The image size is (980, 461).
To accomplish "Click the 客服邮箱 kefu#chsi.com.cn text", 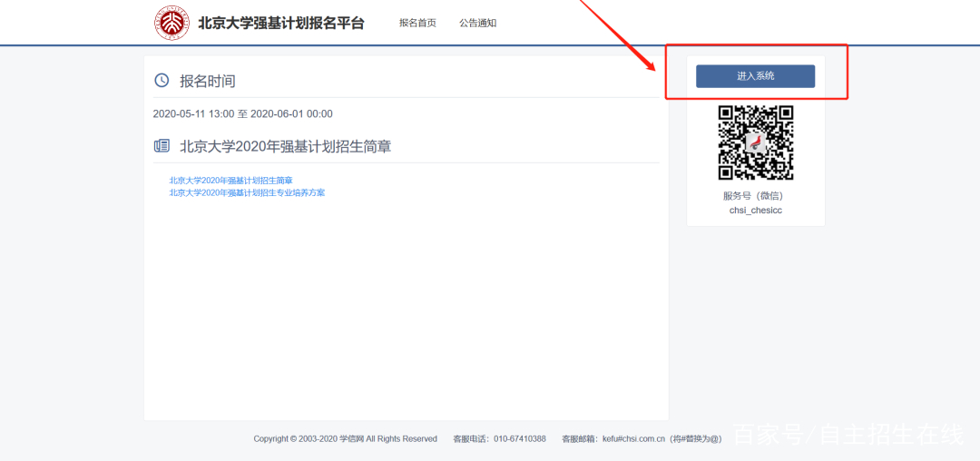I will click(642, 439).
